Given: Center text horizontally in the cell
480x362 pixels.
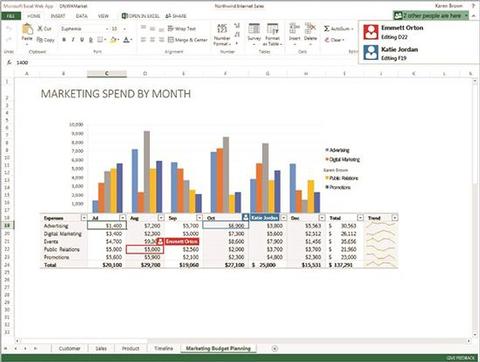Looking at the screenshot, I should [152, 40].
